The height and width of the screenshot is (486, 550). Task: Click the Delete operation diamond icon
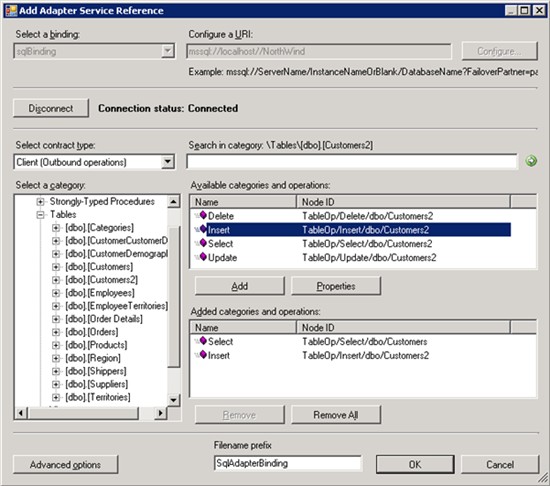tap(203, 215)
